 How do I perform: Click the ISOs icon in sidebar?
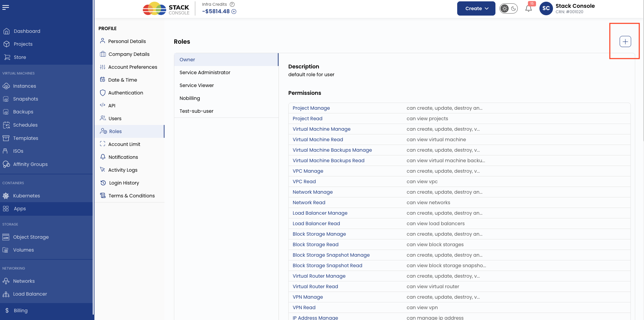(5, 151)
